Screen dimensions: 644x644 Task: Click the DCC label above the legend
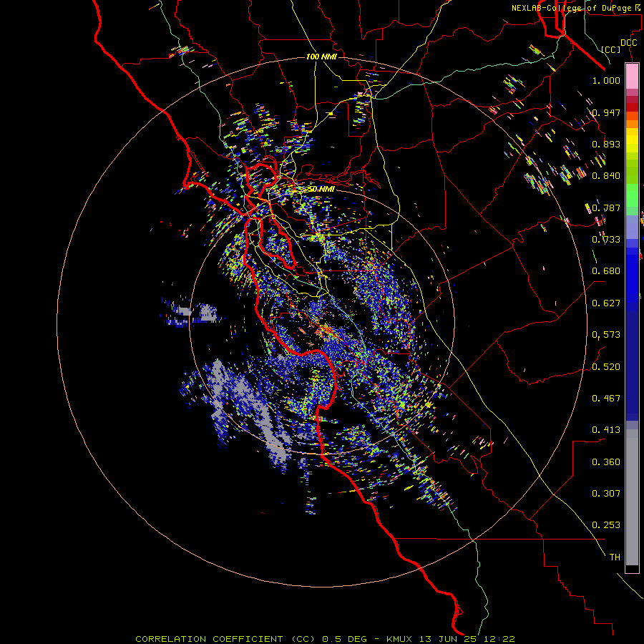[x=628, y=43]
